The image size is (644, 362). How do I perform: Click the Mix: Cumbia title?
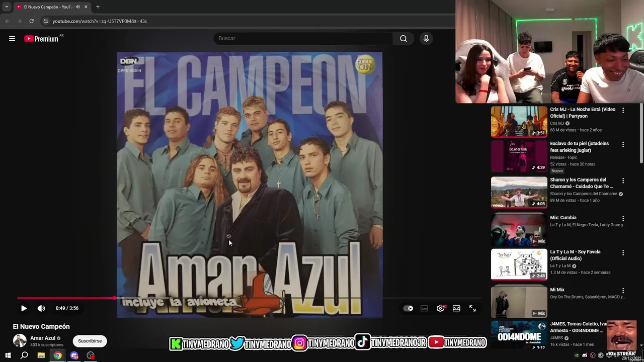pos(563,218)
